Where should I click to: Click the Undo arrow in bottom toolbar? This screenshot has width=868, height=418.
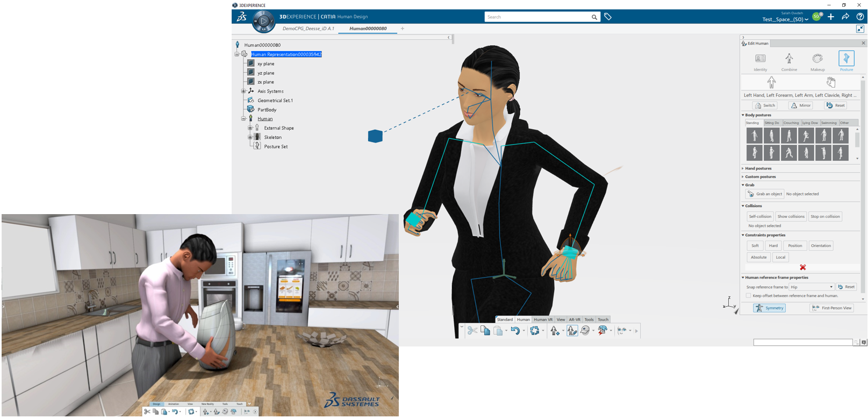(514, 331)
